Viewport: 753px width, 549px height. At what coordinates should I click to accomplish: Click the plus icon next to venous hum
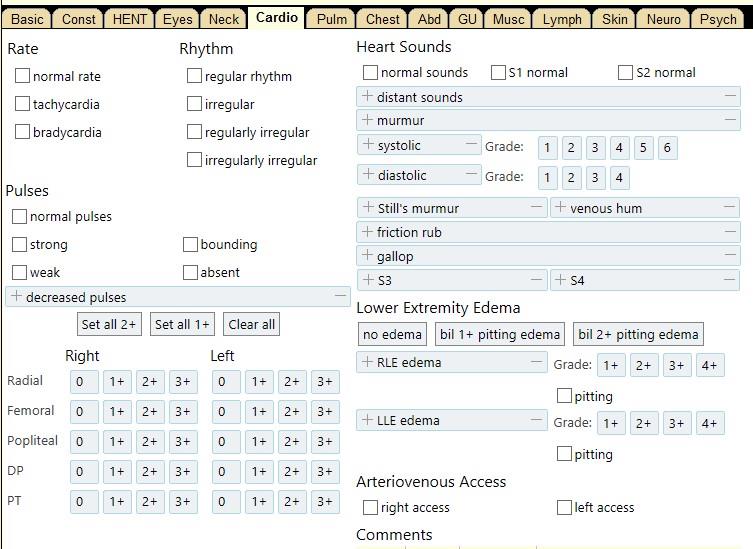pyautogui.click(x=560, y=208)
